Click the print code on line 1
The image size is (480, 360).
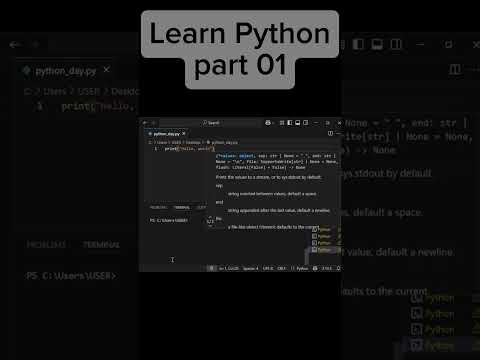pos(189,149)
